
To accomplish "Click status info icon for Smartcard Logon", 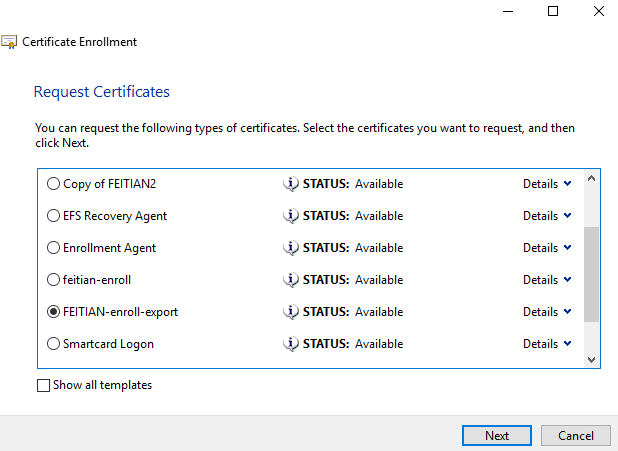I will pos(291,343).
